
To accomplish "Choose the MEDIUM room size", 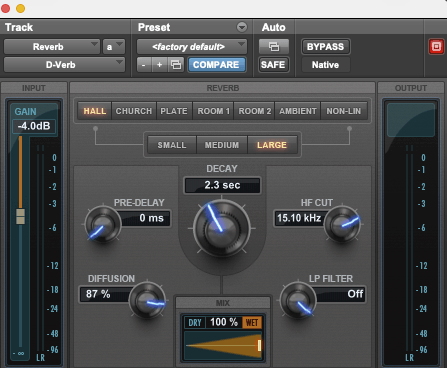I will (x=222, y=145).
